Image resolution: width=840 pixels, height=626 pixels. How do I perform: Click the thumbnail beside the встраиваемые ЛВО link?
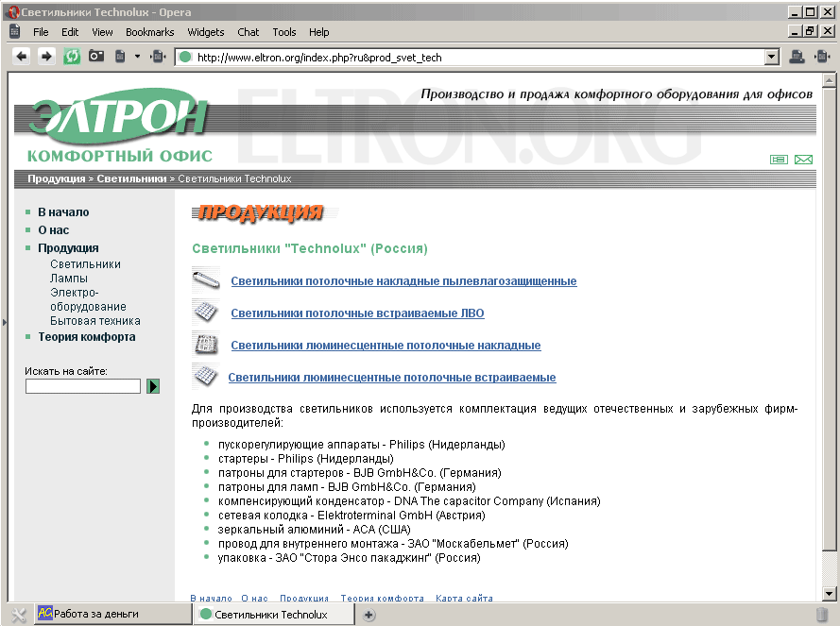point(206,313)
